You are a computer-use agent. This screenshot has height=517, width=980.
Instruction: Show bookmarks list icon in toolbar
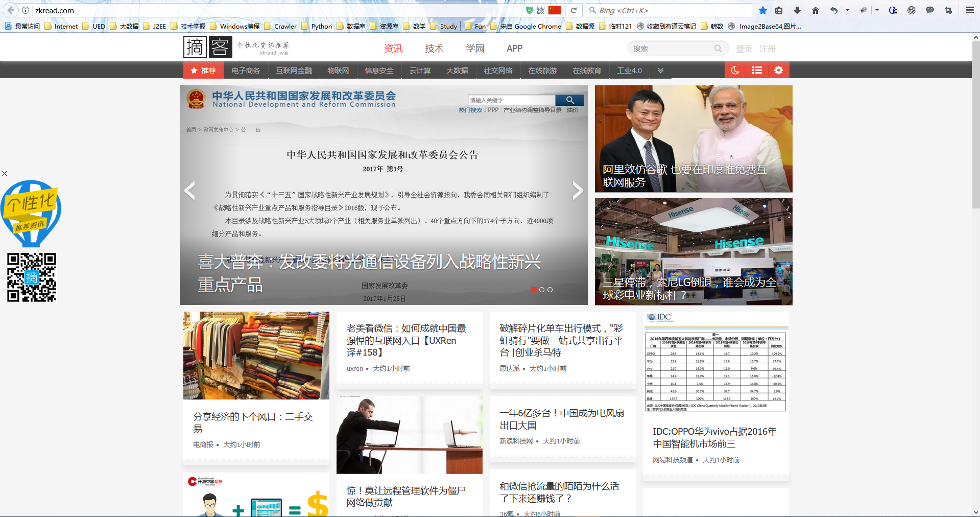click(779, 10)
